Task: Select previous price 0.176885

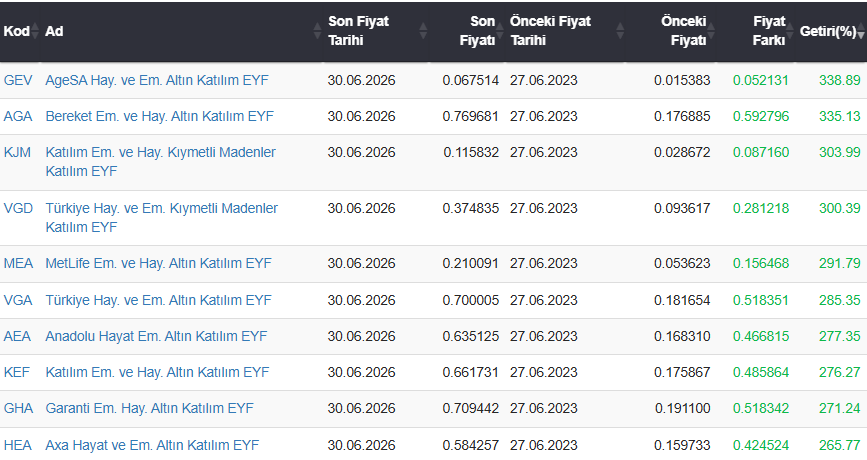Action: coord(682,116)
